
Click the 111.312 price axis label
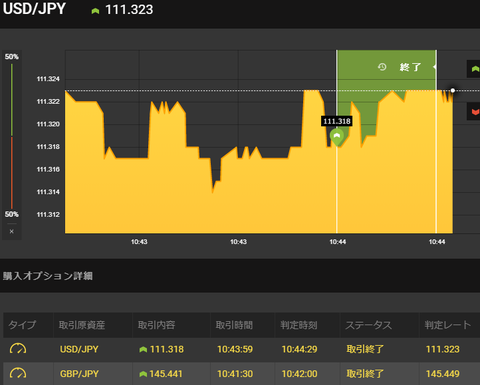coord(48,215)
